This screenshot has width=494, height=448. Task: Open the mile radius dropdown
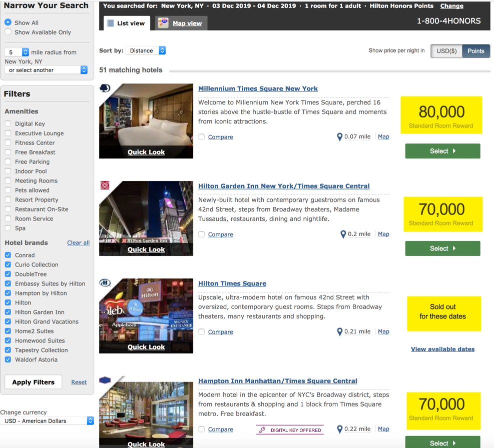click(17, 52)
